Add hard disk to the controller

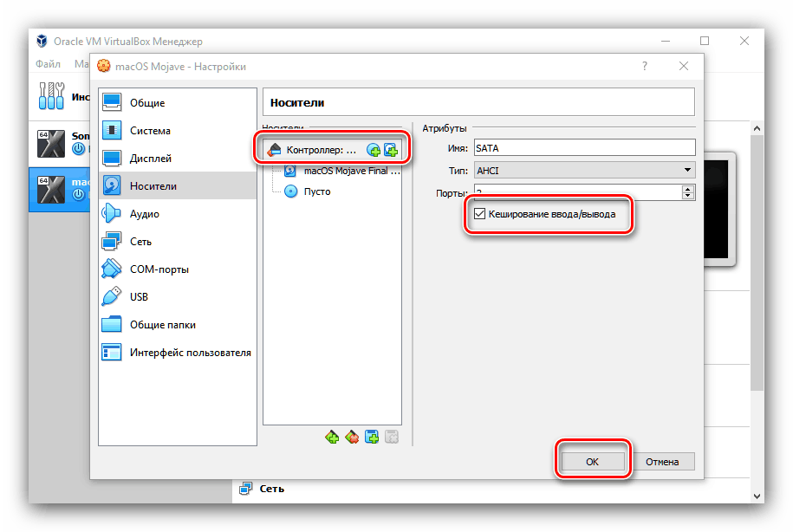coord(391,150)
